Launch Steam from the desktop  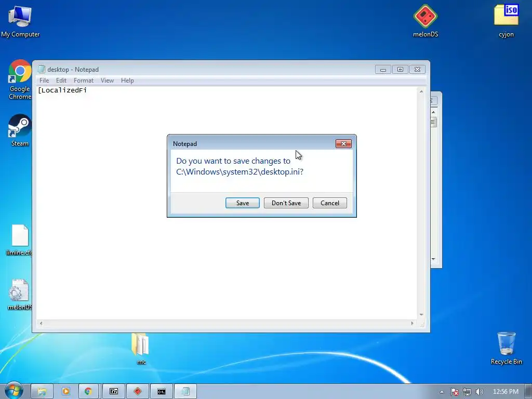coord(20,130)
